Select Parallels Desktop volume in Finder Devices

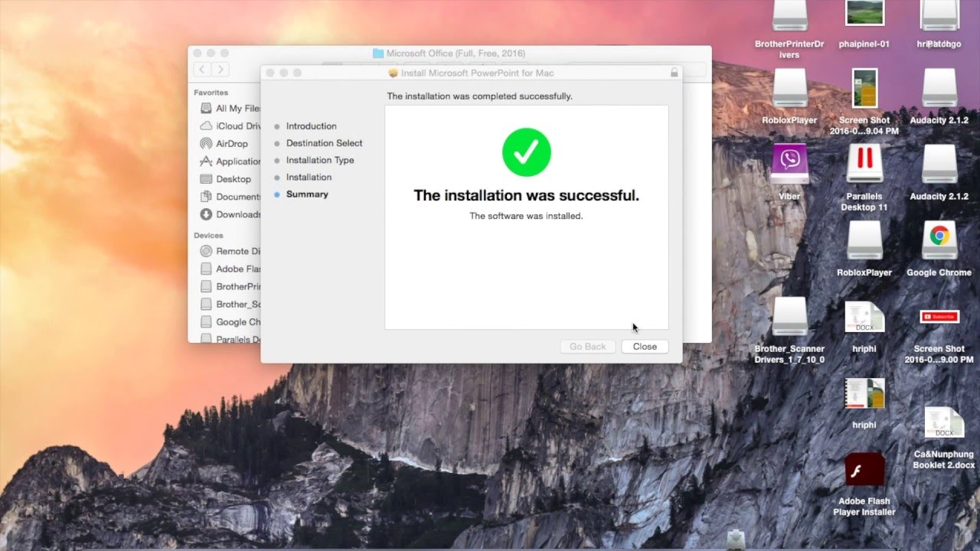click(x=230, y=339)
